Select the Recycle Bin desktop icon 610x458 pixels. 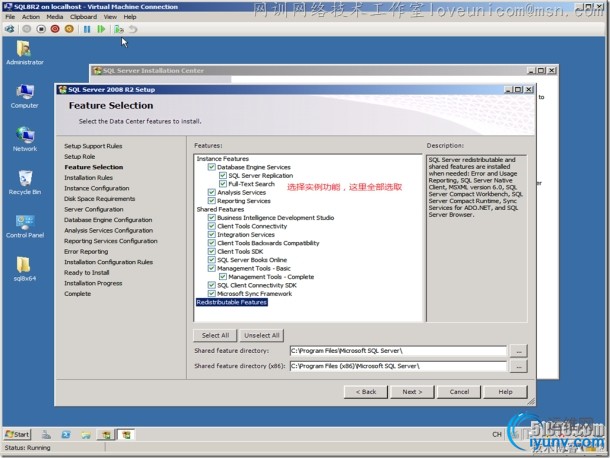(25, 182)
